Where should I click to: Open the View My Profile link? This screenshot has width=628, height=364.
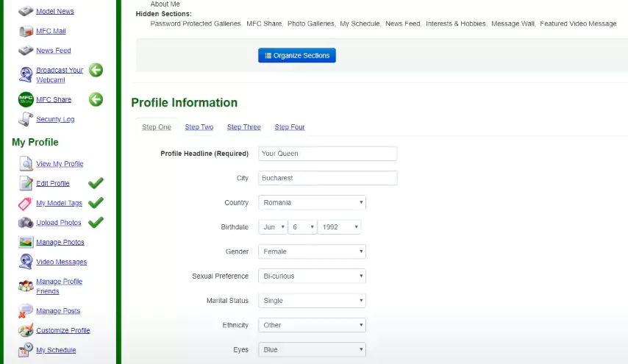click(60, 164)
